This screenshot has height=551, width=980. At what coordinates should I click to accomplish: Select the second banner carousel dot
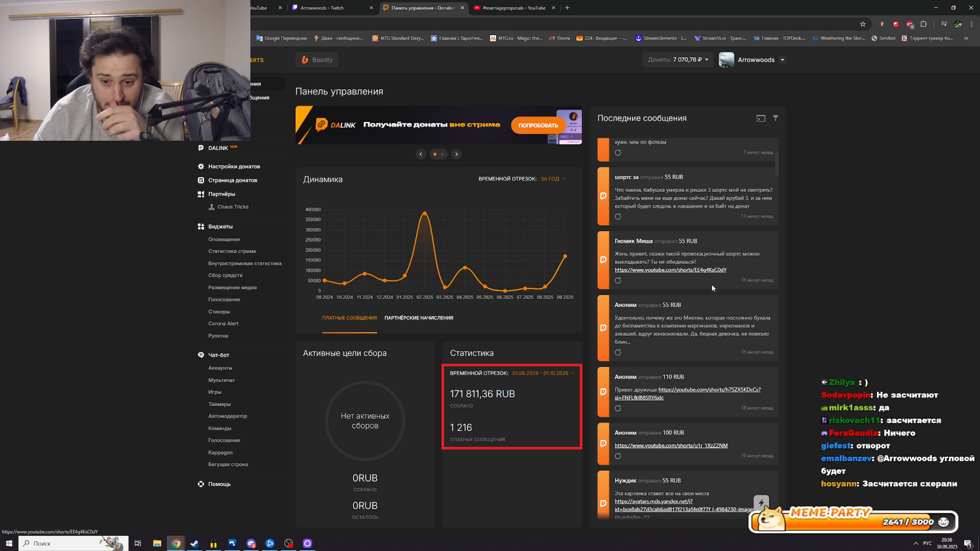click(x=443, y=154)
